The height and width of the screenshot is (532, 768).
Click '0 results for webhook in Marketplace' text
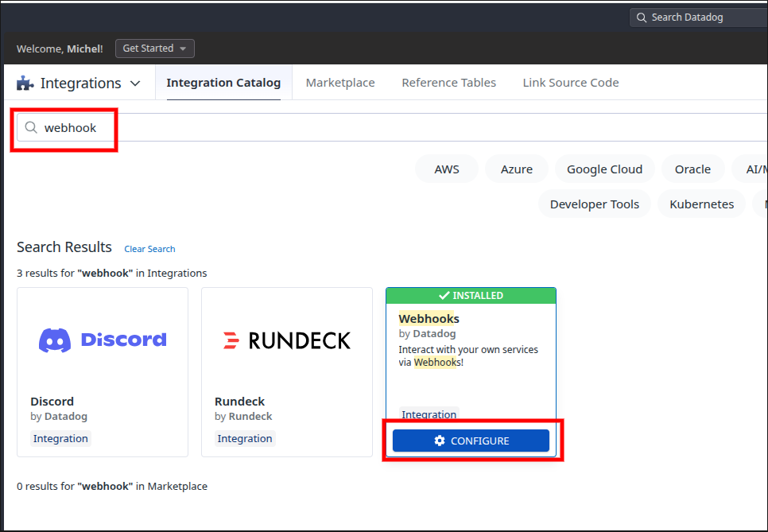(112, 487)
